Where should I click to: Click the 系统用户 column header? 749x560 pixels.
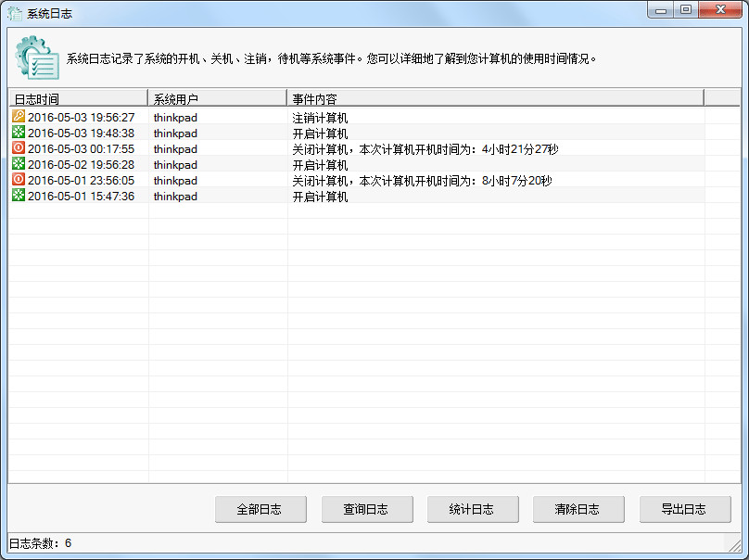[x=215, y=97]
